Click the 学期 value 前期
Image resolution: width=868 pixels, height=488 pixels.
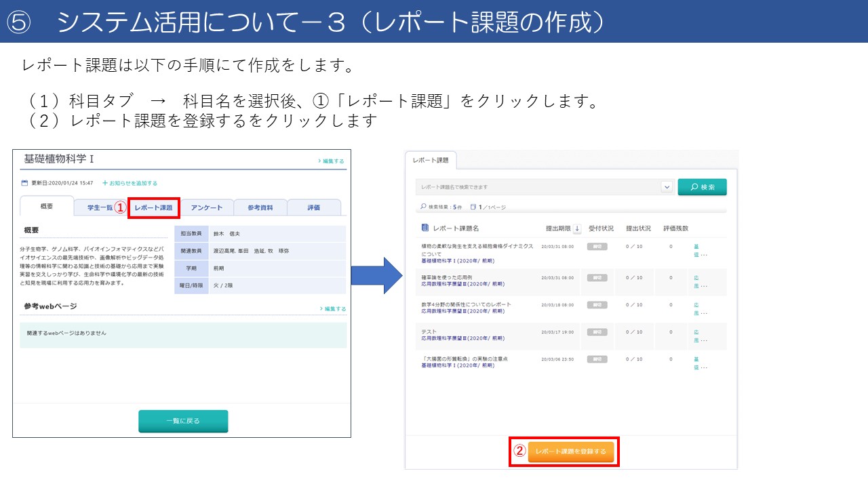pos(218,268)
